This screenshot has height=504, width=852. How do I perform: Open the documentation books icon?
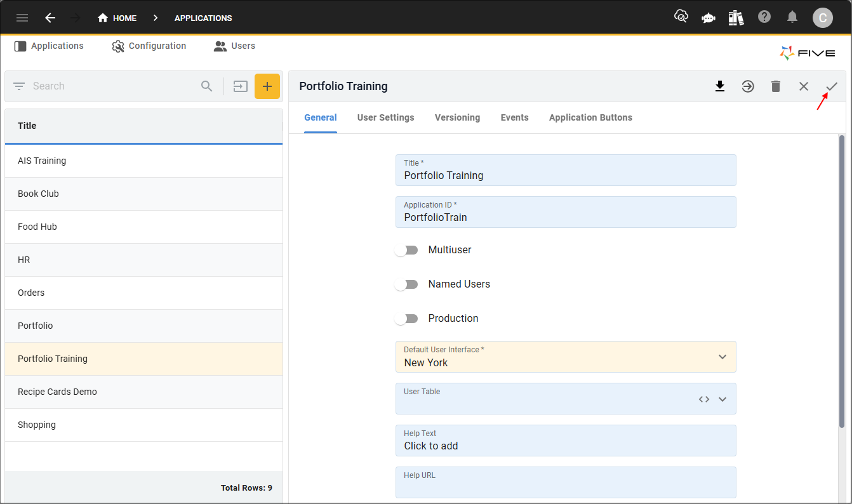click(736, 18)
